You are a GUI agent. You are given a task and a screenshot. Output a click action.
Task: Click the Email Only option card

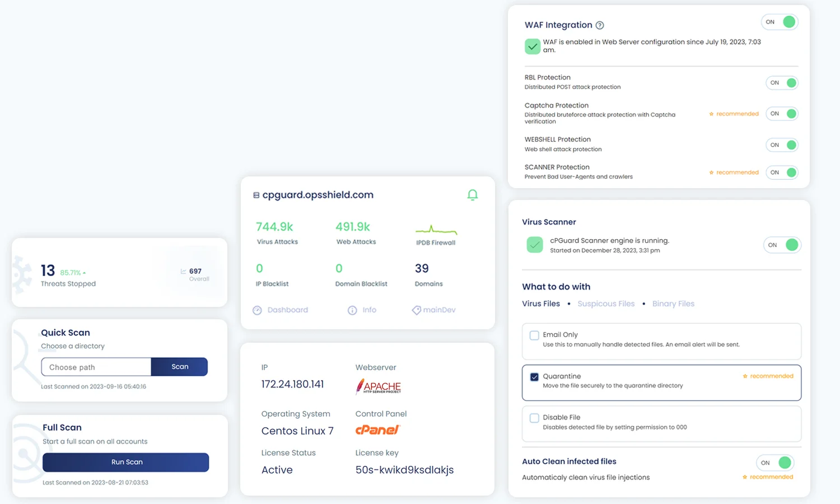pos(661,341)
